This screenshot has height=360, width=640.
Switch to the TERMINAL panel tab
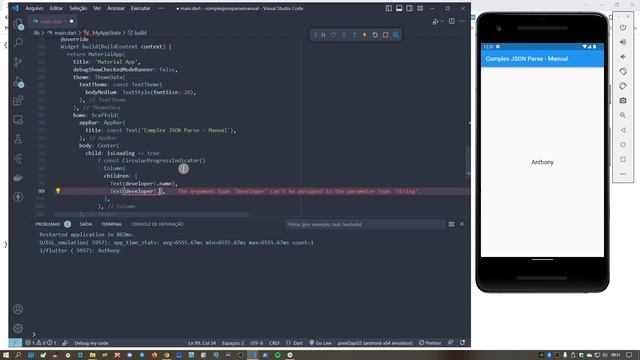[111, 224]
